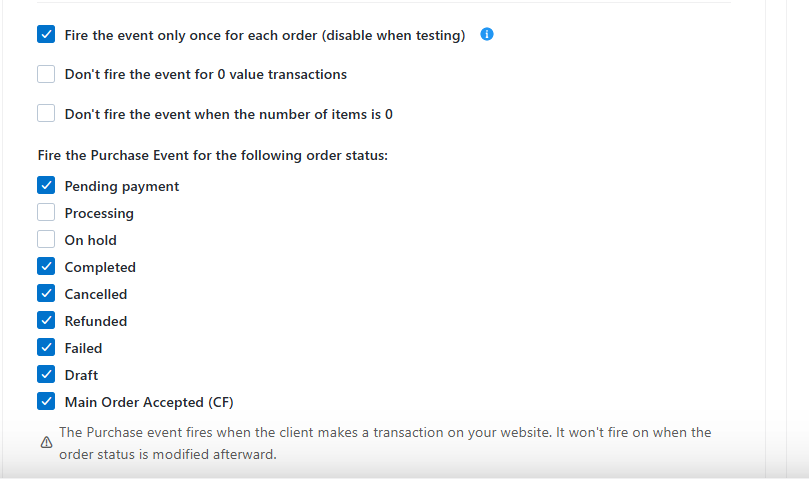809x481 pixels.
Task: Enable 'Don't fire for 0 value transactions' checkbox
Action: (x=46, y=74)
